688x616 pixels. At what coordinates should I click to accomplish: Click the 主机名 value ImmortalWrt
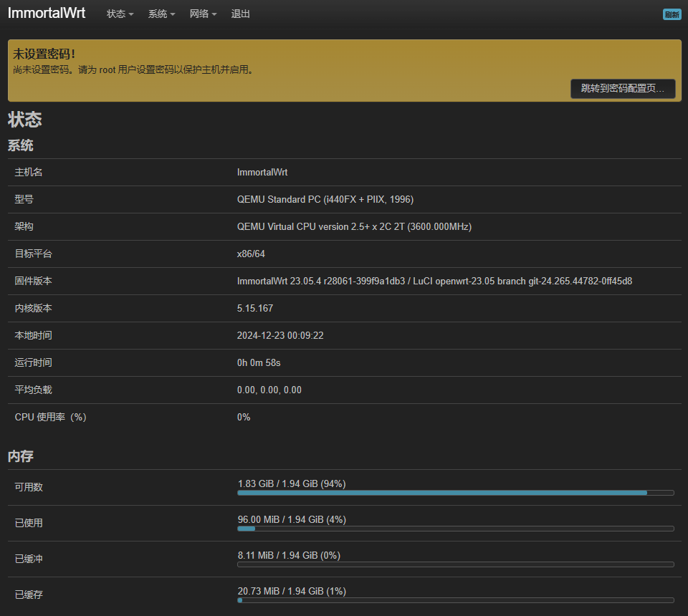point(262,173)
